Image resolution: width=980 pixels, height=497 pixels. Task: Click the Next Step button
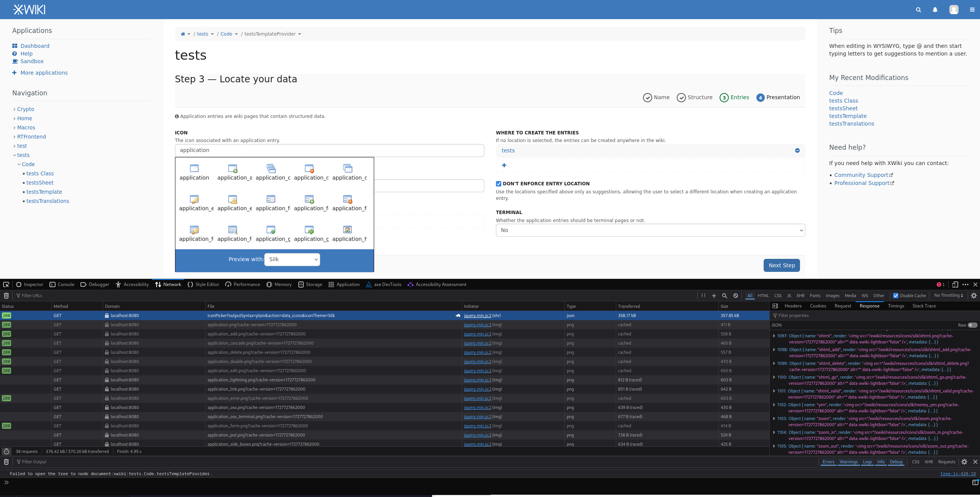point(781,265)
